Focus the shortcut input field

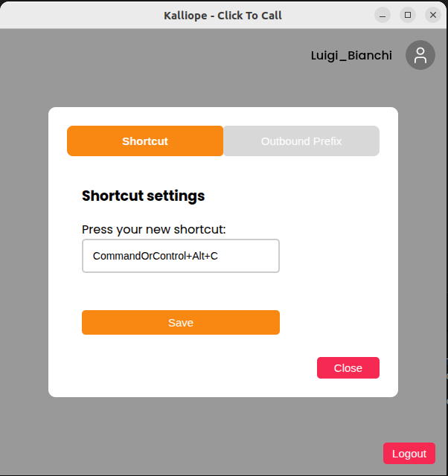click(x=181, y=256)
